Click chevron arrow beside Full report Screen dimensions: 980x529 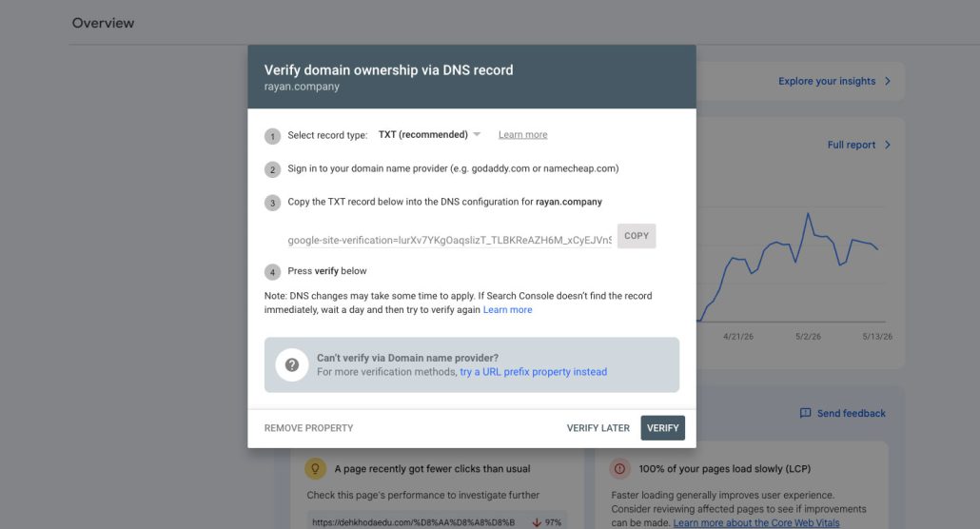pos(888,145)
